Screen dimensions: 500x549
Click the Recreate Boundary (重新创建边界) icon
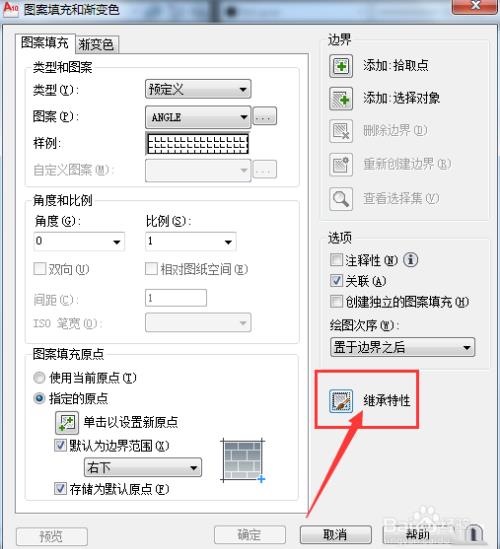coord(341,165)
